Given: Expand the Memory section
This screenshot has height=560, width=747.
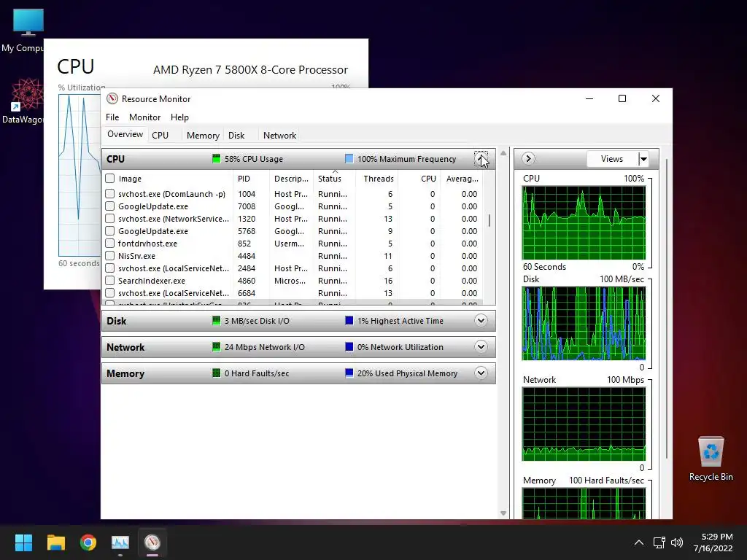Looking at the screenshot, I should click(481, 373).
